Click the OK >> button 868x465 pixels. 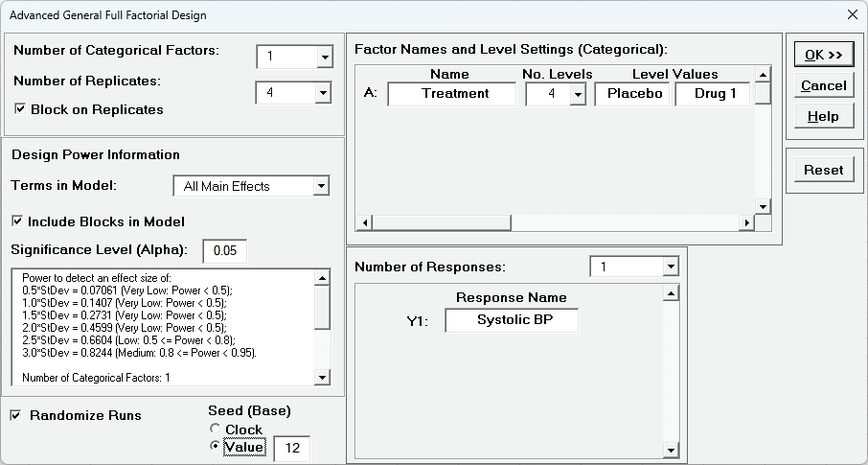click(x=823, y=55)
